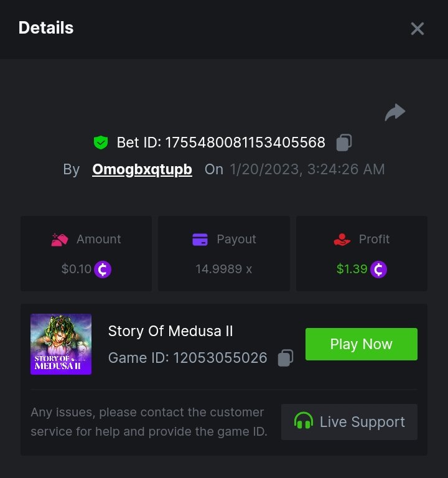
Task: Copy the Bet ID to clipboard
Action: (x=344, y=143)
